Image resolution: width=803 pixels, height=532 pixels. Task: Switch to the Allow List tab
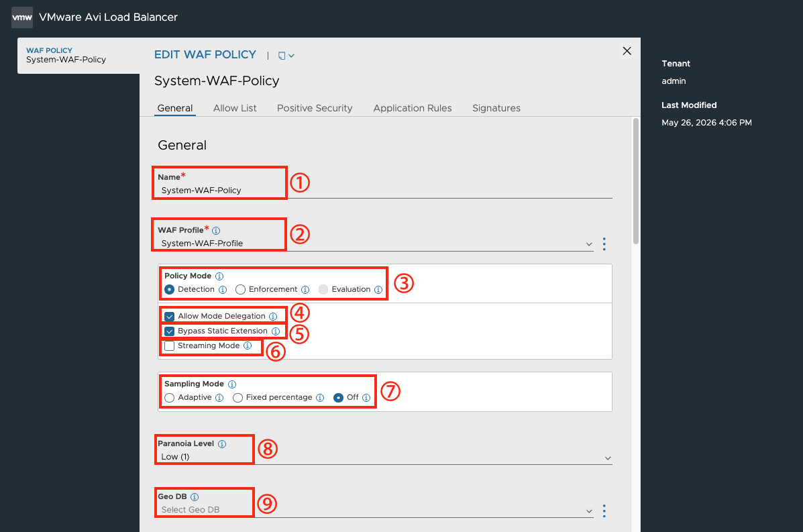pyautogui.click(x=235, y=108)
